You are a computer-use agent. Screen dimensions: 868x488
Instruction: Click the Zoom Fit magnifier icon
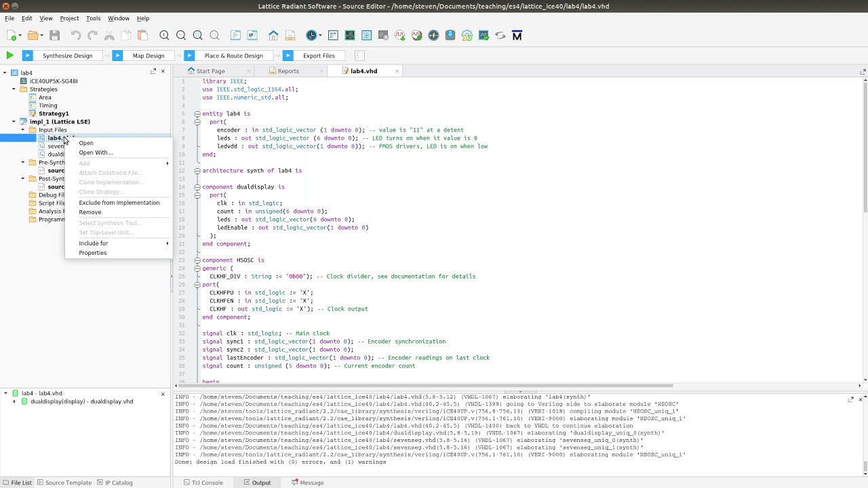click(198, 35)
